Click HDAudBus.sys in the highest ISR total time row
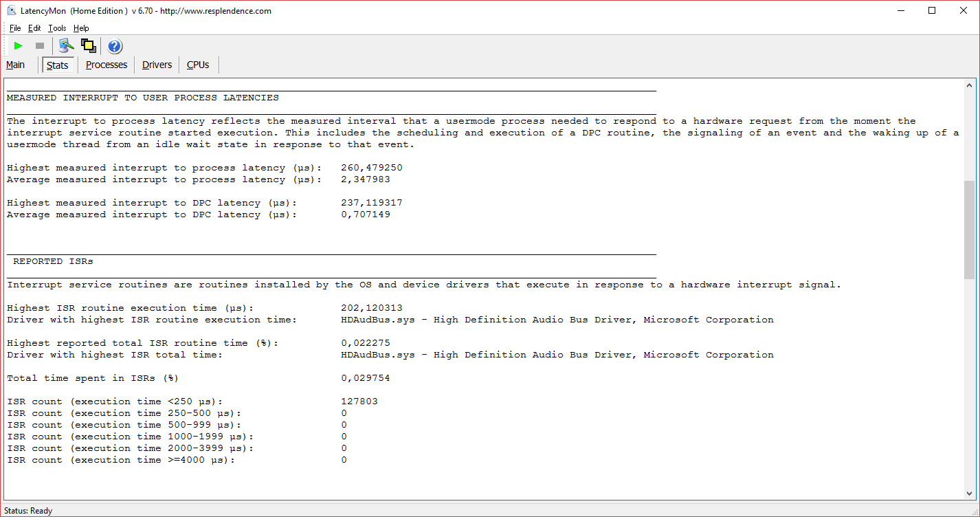Screen dimensions: 980x517 378,355
